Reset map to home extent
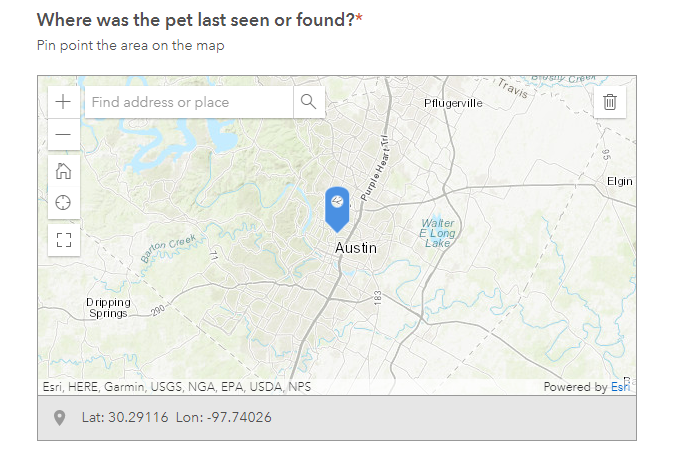 63,171
